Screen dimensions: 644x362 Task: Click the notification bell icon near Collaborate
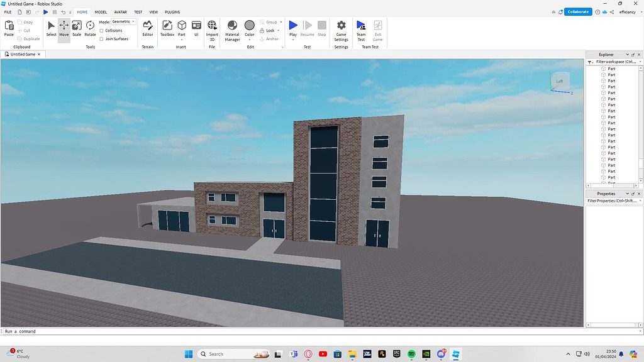(x=560, y=12)
